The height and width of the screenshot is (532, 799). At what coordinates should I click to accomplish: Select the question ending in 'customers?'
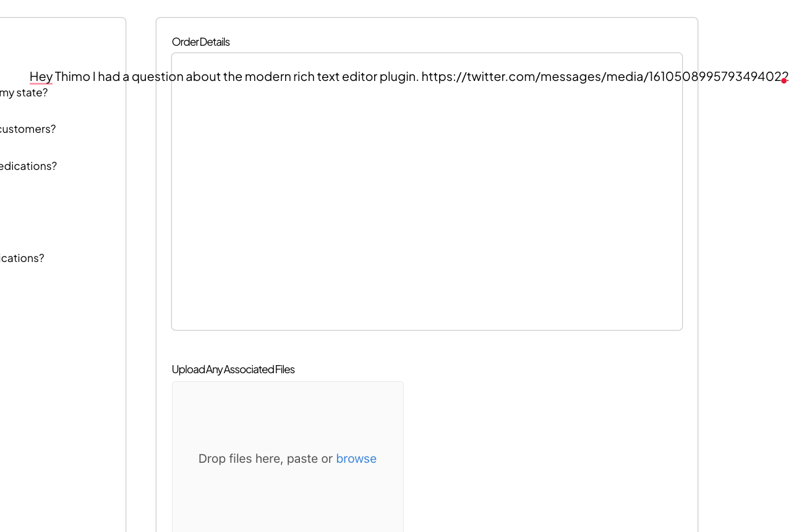pos(28,129)
